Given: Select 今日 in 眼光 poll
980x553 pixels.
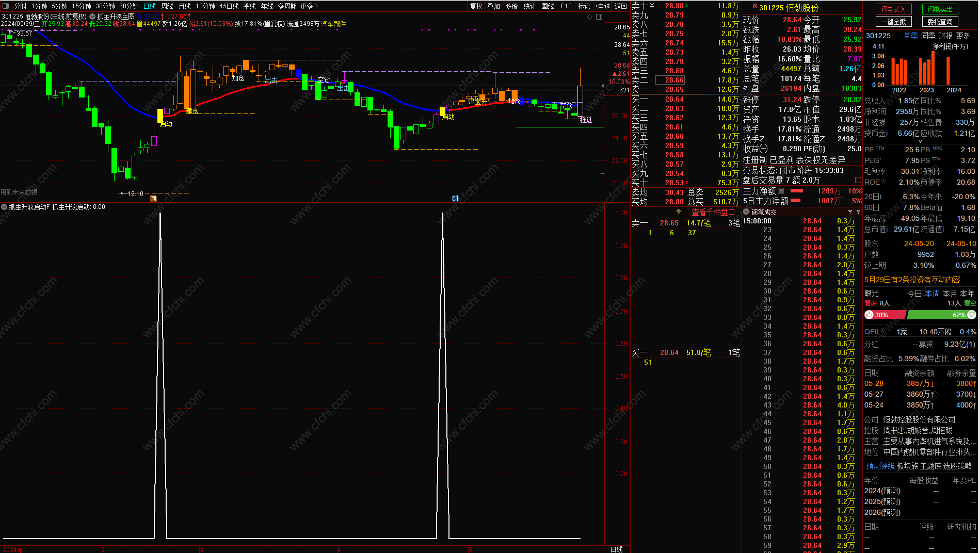Looking at the screenshot, I should 914,293.
